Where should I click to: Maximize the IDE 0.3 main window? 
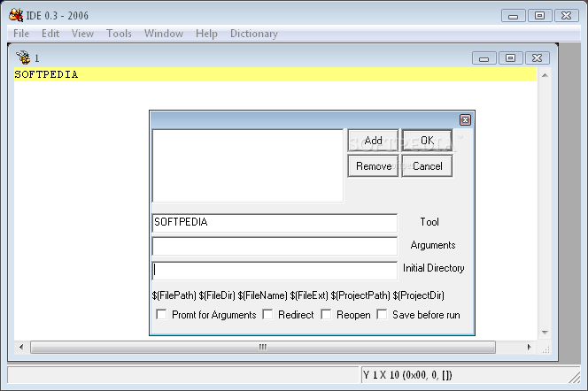pyautogui.click(x=539, y=16)
